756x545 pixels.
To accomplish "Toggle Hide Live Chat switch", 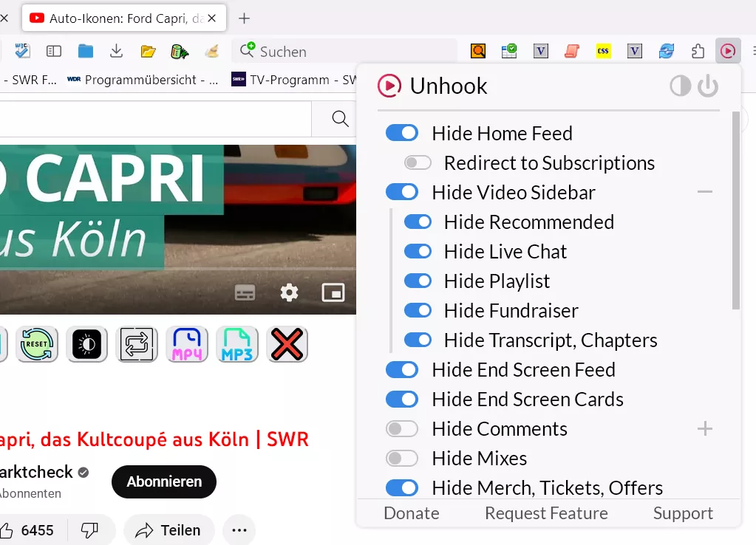I will 418,251.
